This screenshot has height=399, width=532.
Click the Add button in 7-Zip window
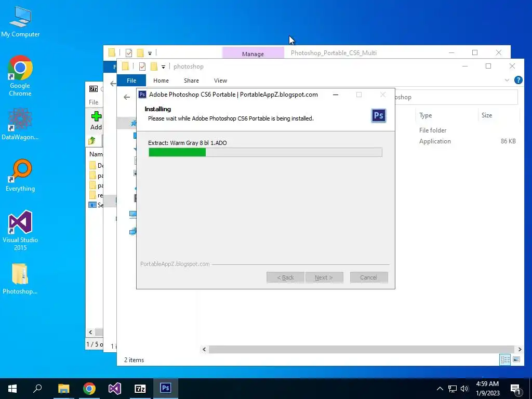pyautogui.click(x=96, y=121)
